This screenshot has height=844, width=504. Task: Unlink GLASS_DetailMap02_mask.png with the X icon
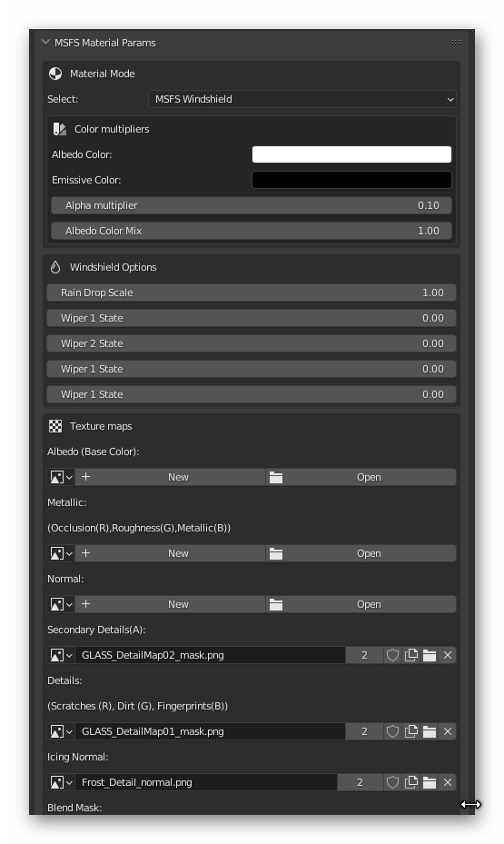click(x=448, y=655)
